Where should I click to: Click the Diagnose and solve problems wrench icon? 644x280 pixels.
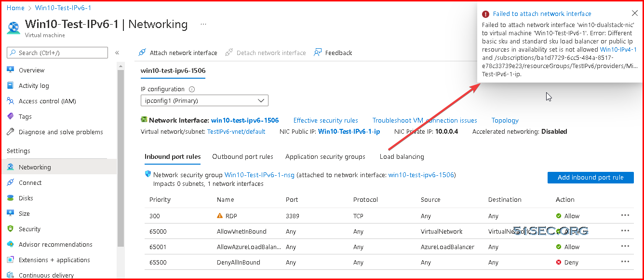11,132
